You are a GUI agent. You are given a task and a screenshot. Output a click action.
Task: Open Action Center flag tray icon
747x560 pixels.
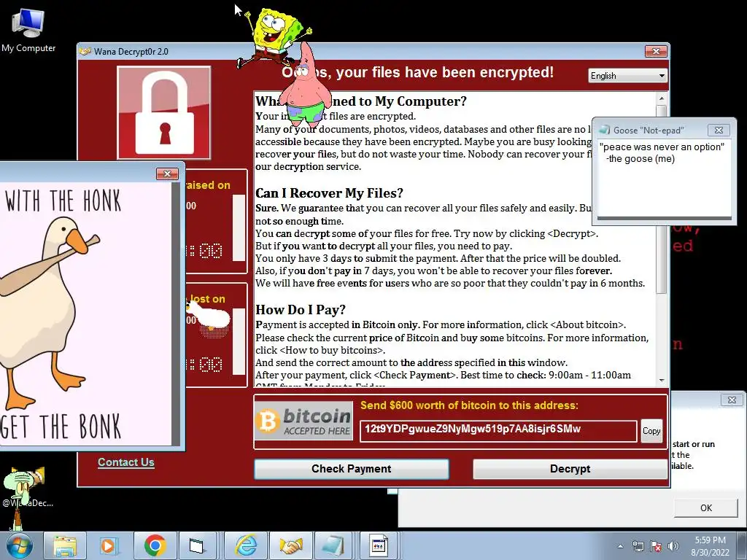tap(656, 546)
